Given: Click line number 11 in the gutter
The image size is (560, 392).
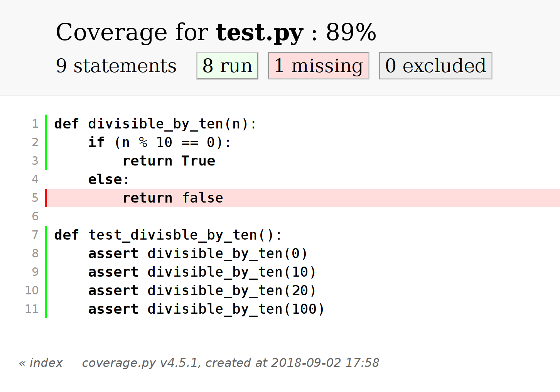Looking at the screenshot, I should click(x=32, y=309).
